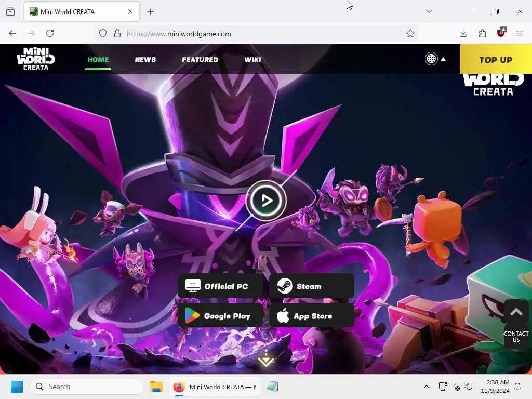
Task: Play the hero trailer video
Action: (266, 201)
